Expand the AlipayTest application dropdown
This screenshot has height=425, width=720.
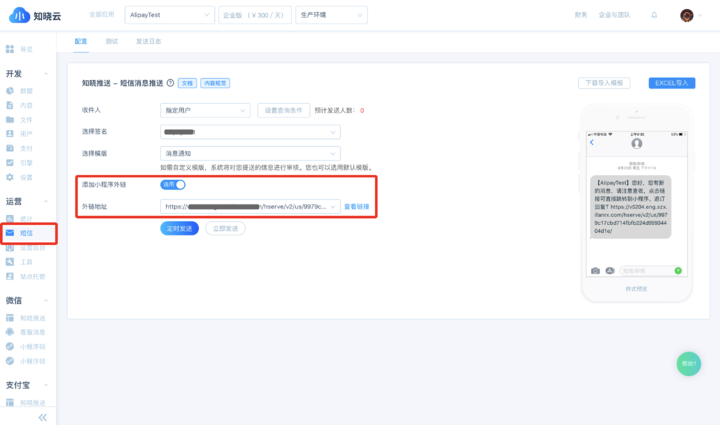click(x=163, y=15)
